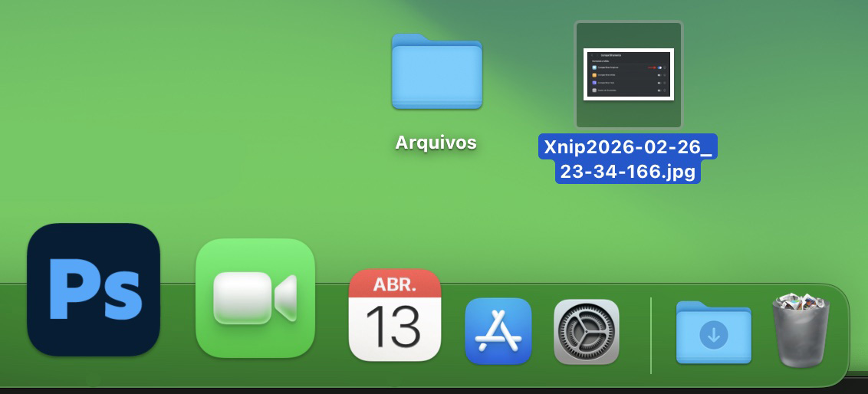
Task: Click the Dock separator line
Action: [650, 336]
